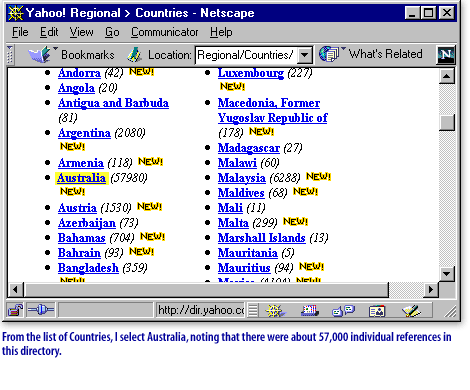The height and width of the screenshot is (390, 470).
Task: Follow the Malaysia link
Action: pyautogui.click(x=242, y=178)
